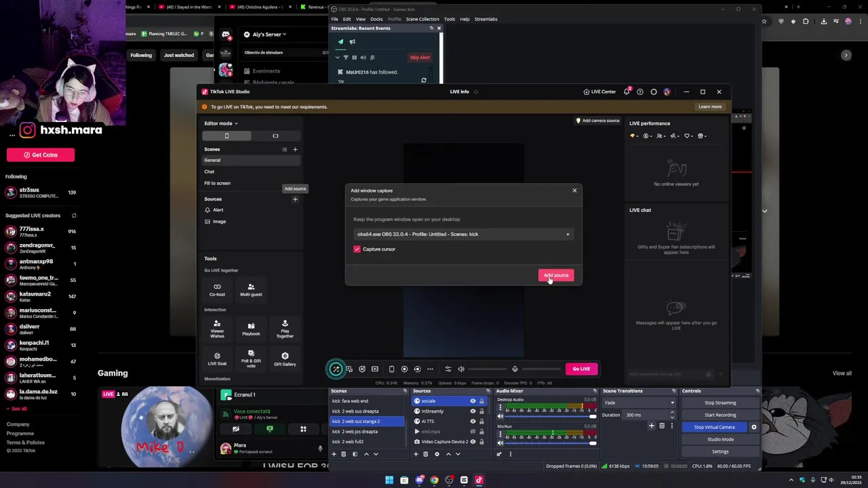Open LIVE Goal tool
This screenshot has width=868, height=488.
coord(217,359)
